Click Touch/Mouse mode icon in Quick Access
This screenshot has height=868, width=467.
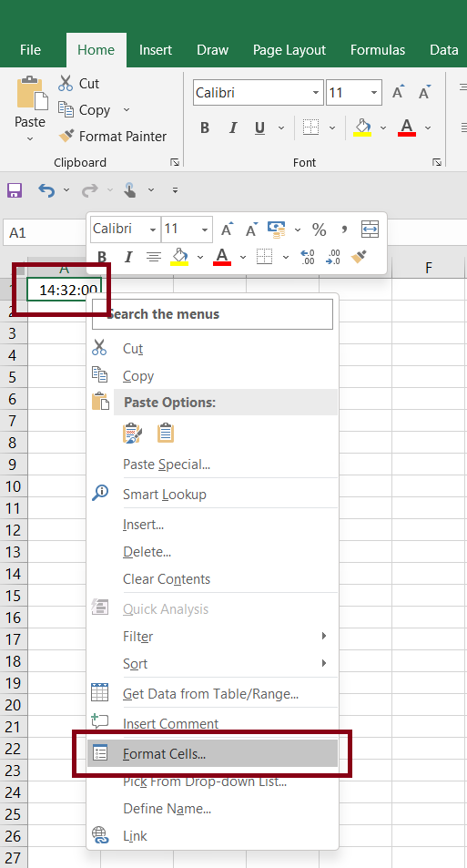130,190
